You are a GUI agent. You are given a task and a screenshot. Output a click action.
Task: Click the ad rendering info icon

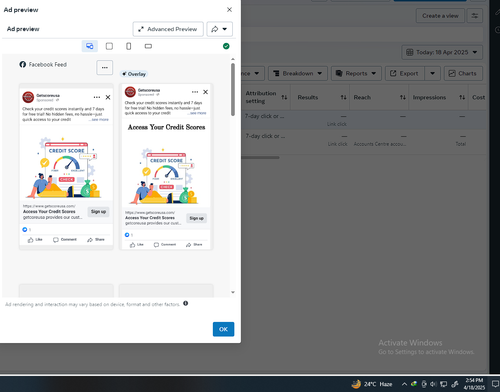[x=186, y=303]
